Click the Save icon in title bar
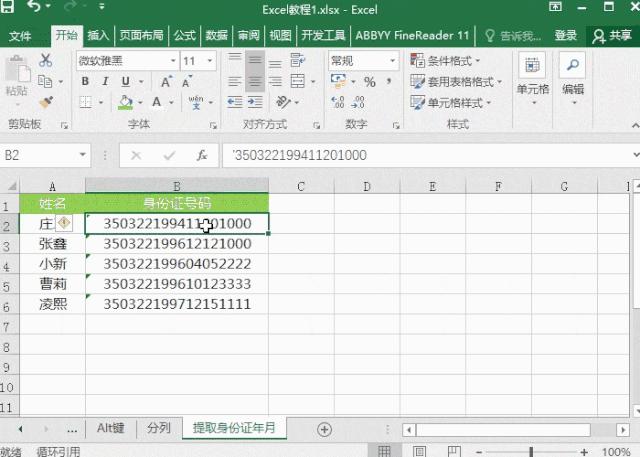Viewport: 640px width, 457px height. [x=6, y=6]
